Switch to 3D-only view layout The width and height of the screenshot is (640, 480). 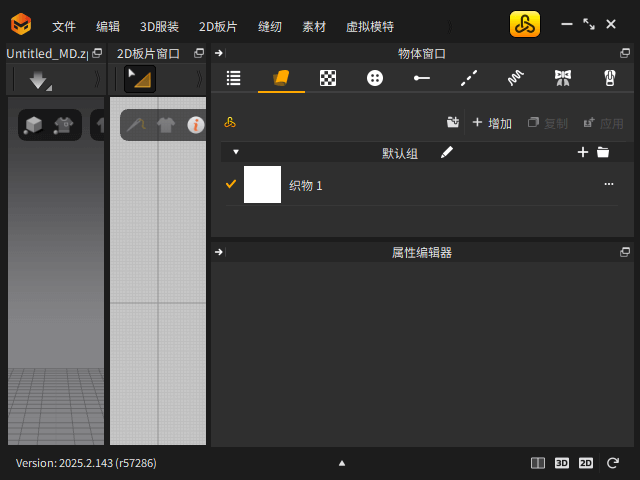[x=562, y=463]
